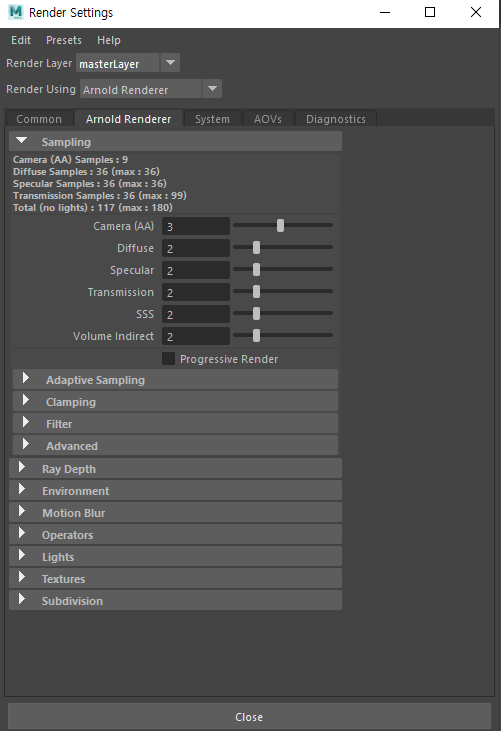Open the AOVs tab
Viewport: 501px width, 731px height.
(268, 119)
